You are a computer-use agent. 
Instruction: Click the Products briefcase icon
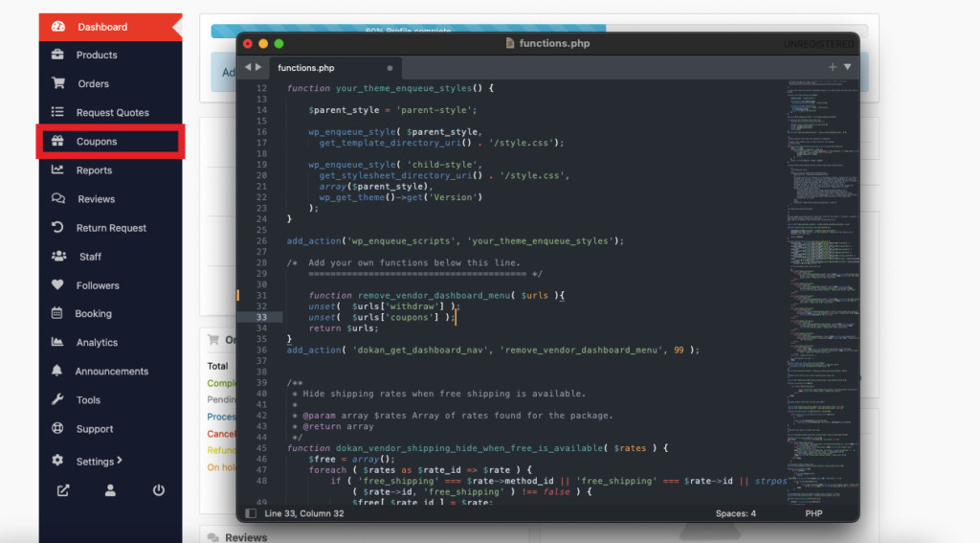tap(57, 55)
